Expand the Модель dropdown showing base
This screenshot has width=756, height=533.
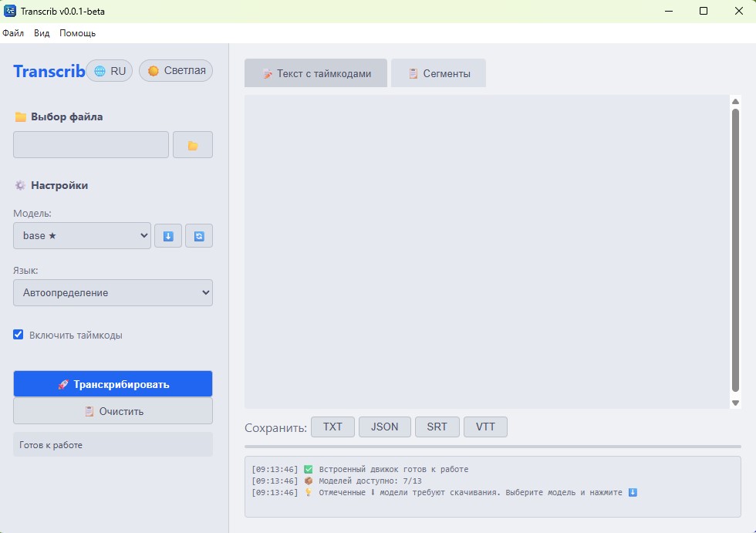click(82, 236)
